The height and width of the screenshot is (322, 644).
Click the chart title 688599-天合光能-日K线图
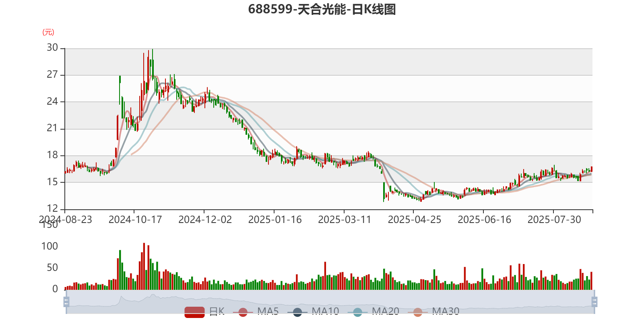pos(322,9)
